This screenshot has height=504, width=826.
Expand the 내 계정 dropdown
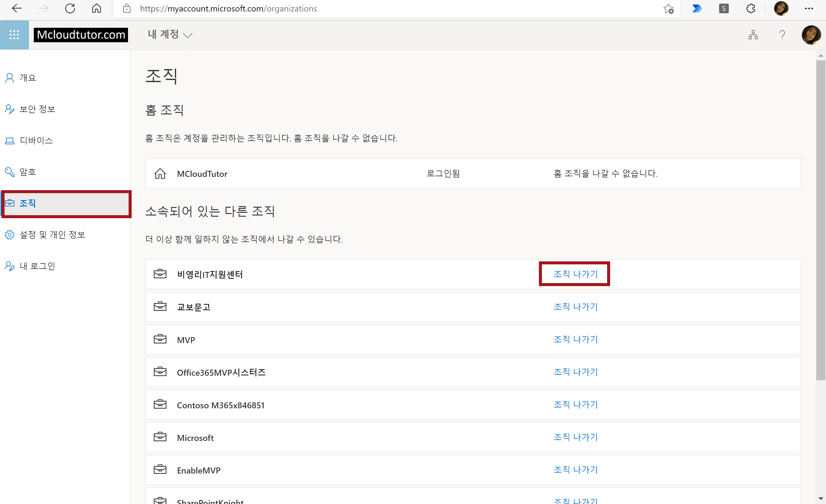click(170, 34)
